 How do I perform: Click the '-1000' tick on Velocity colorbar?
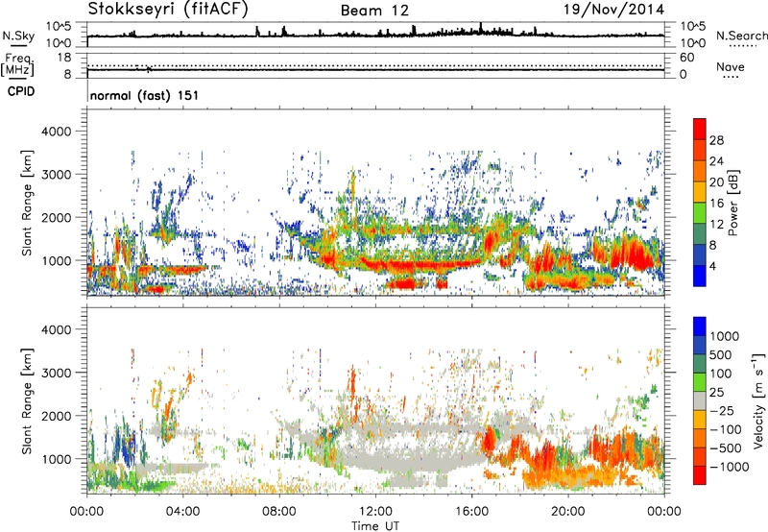tap(729, 467)
